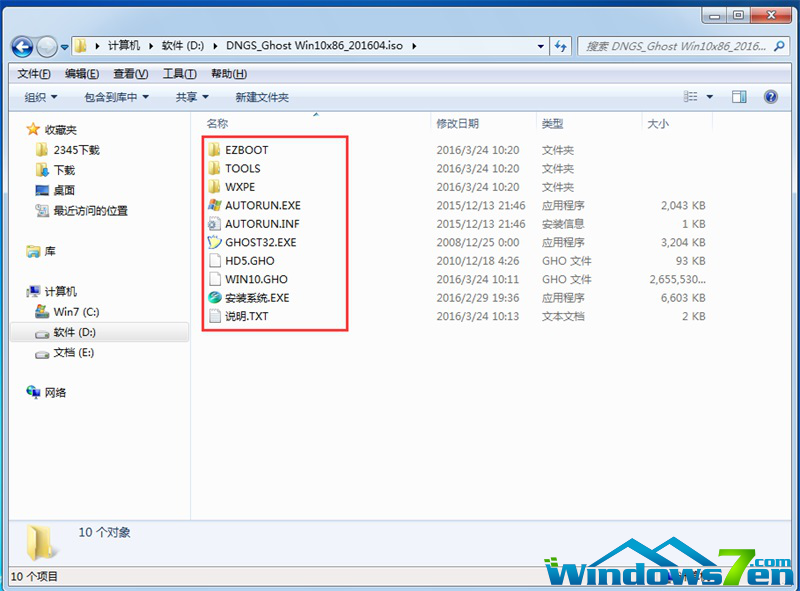Select the AUTORUN.INF file icon
Image resolution: width=800 pixels, height=591 pixels.
214,224
